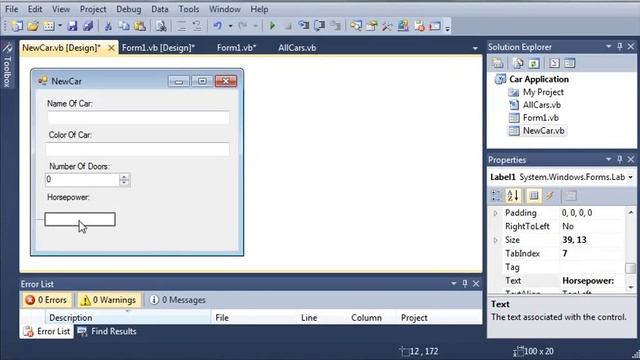Toggle the 0 Errors filter
This screenshot has height=360, width=640.
coord(47,300)
